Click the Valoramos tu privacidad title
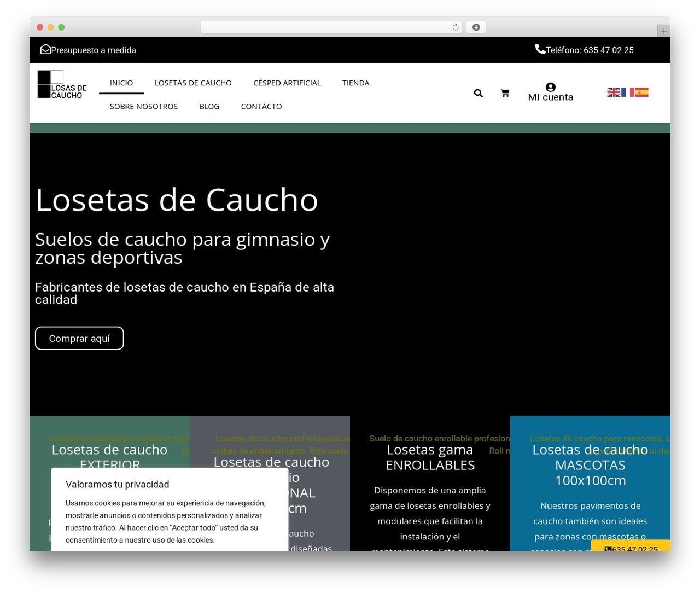700x593 pixels. pyautogui.click(x=118, y=484)
